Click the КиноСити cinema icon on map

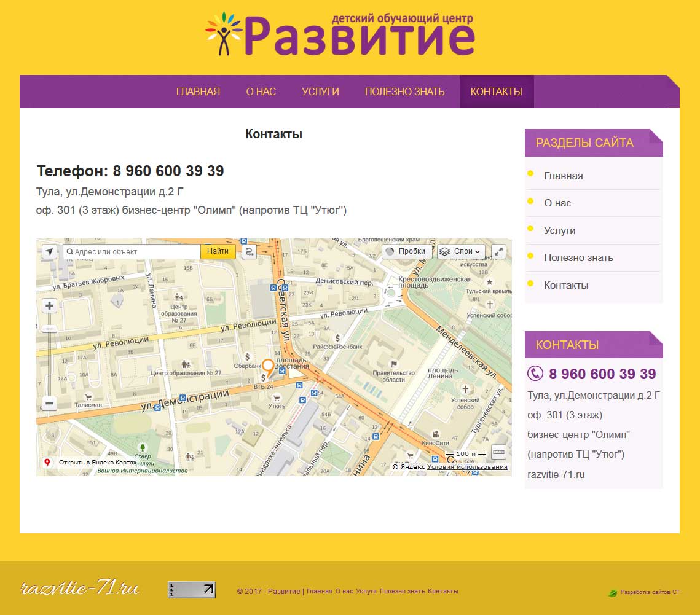click(x=436, y=434)
